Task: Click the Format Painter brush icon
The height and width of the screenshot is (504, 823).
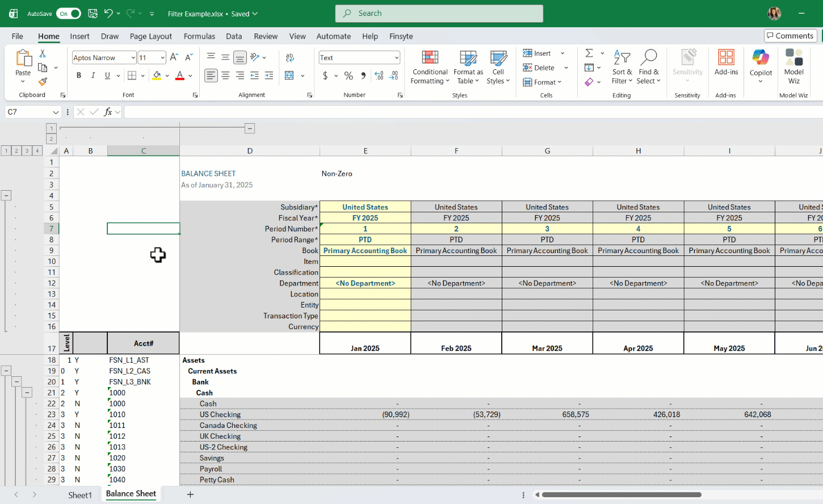Action: [x=43, y=82]
